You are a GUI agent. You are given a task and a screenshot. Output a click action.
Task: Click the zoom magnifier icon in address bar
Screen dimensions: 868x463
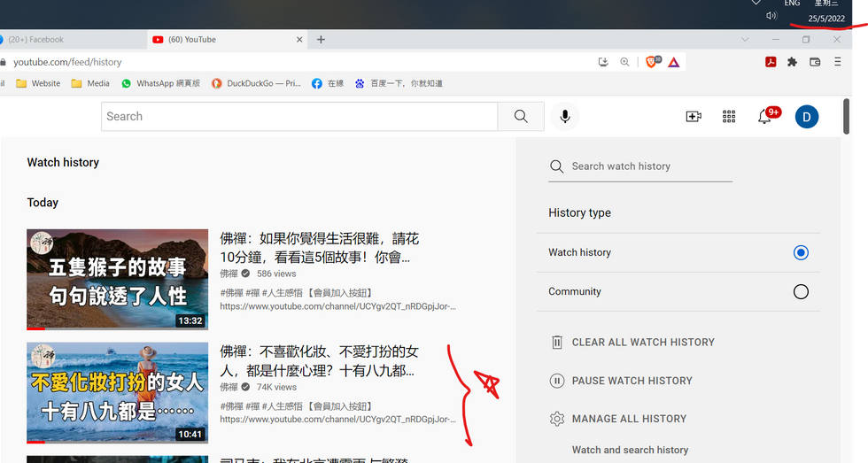coord(624,62)
